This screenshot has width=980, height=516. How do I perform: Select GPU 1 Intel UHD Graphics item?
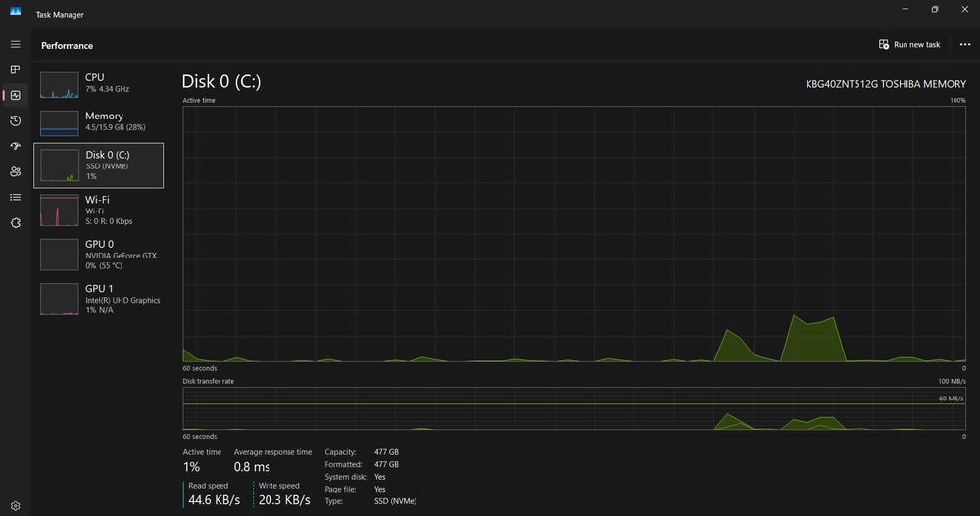coord(99,299)
